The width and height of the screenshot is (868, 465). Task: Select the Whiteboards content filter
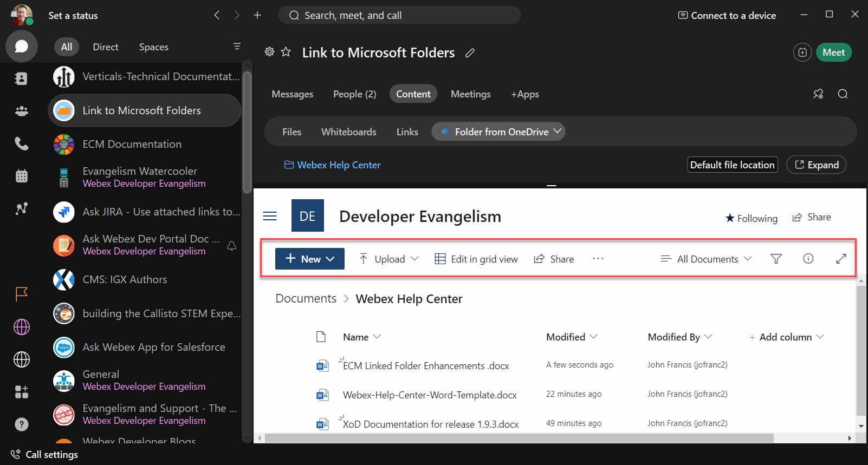coord(349,132)
